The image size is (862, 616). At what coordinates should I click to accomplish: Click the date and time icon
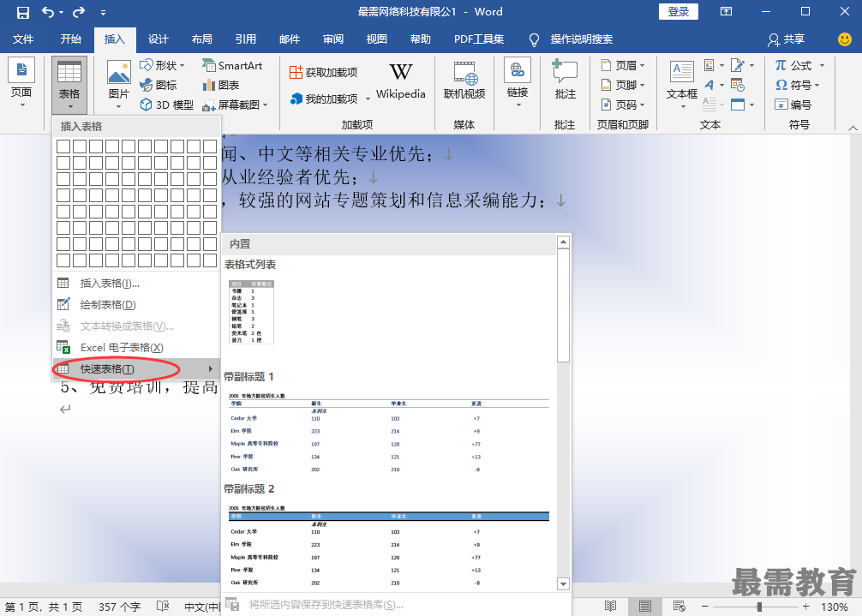pos(738,85)
